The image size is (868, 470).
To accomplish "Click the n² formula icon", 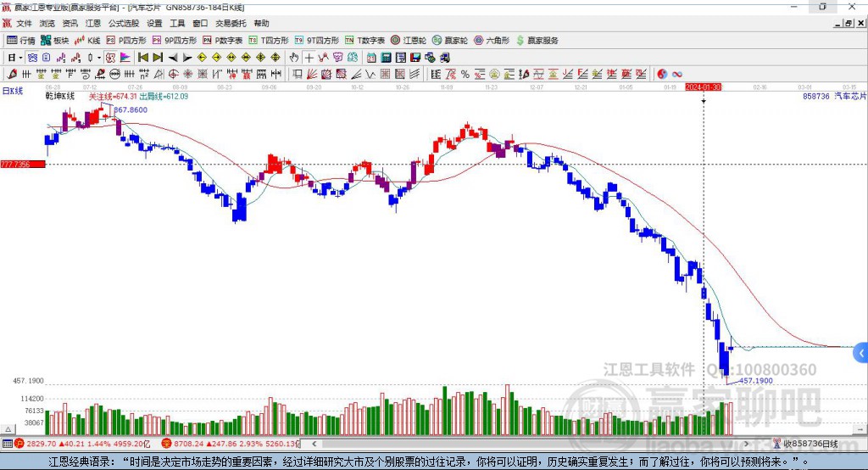I will point(144,74).
